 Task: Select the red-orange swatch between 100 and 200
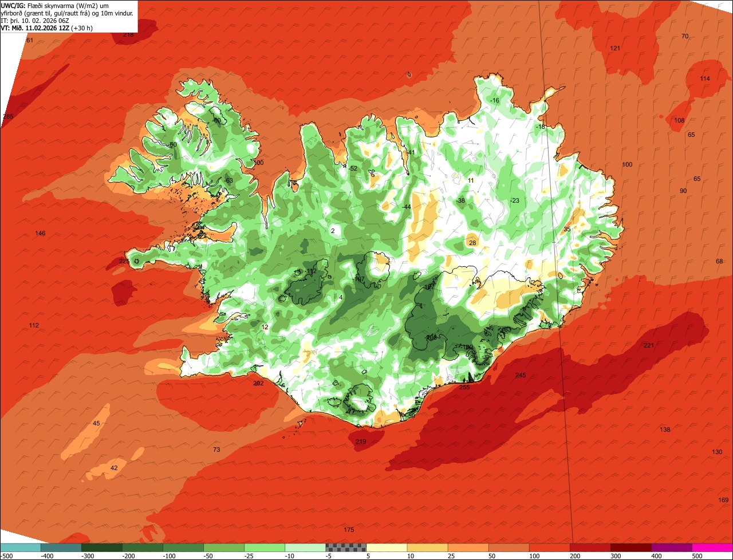[x=549, y=547]
